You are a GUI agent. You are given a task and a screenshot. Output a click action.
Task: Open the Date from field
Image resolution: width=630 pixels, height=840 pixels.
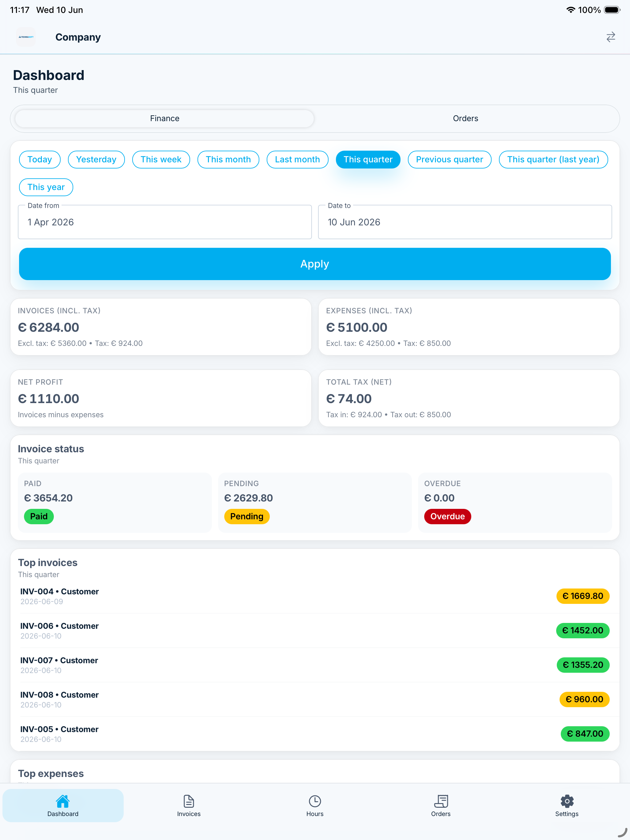pos(165,222)
